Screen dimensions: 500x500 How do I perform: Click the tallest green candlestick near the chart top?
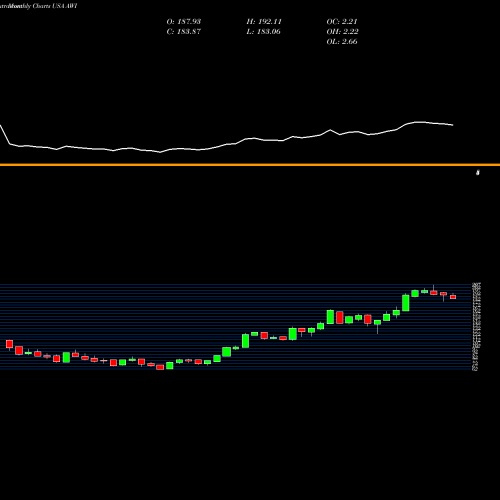pyautogui.click(x=406, y=303)
